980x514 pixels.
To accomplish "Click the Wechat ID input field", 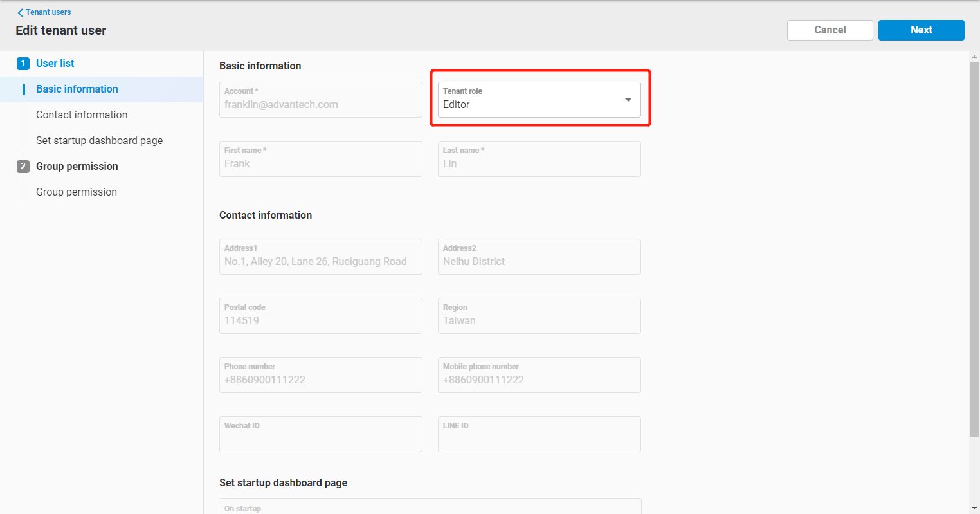I will point(320,434).
